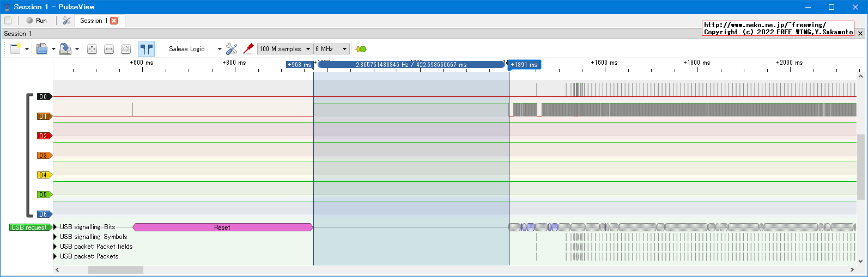Open the settings wrench beside Run
868x277 pixels.
click(66, 21)
